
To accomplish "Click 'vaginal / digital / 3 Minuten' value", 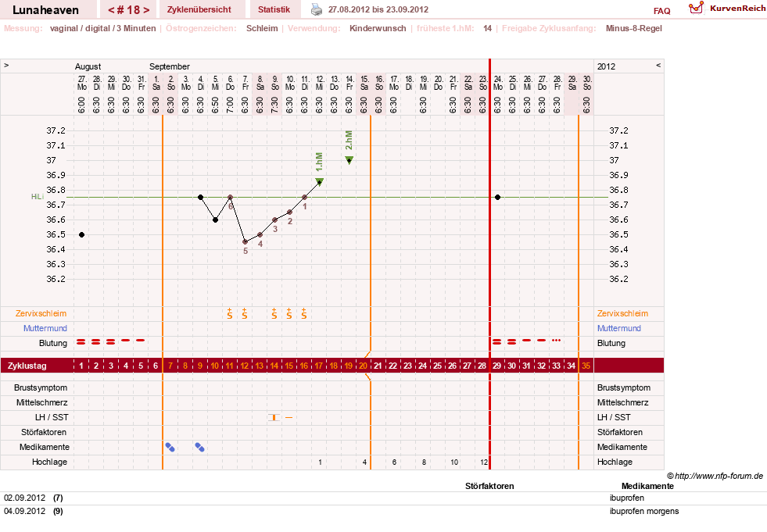I will [x=102, y=28].
